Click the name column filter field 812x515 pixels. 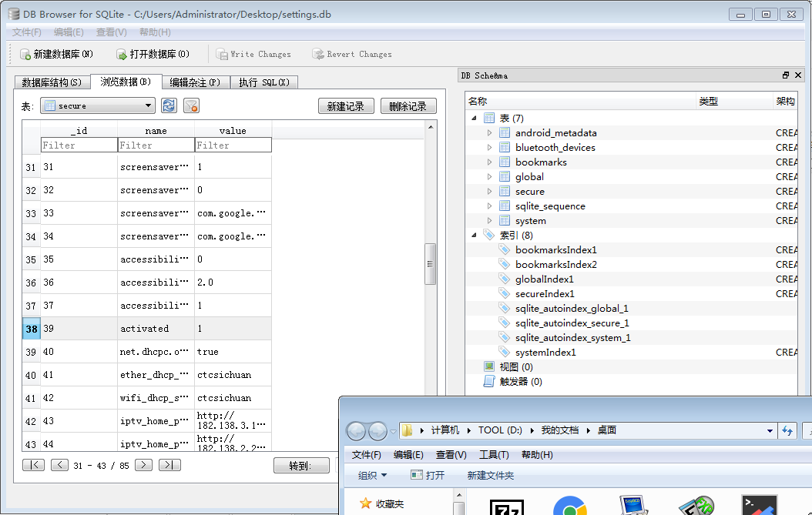(156, 145)
